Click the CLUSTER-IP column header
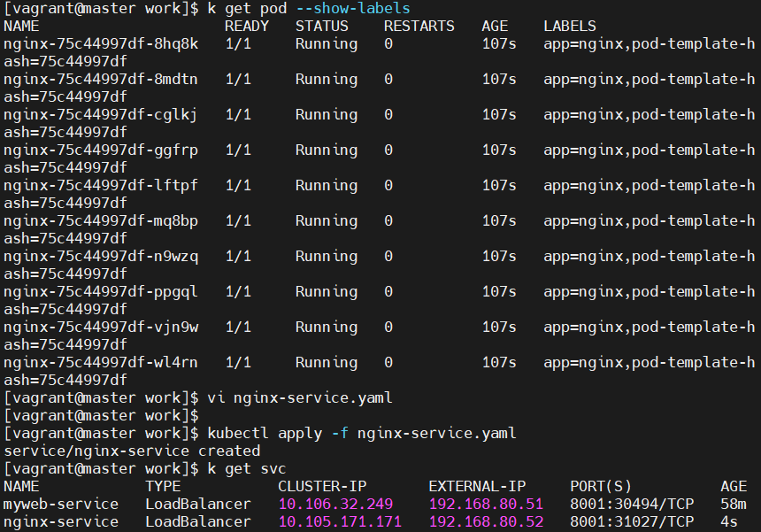 point(322,487)
